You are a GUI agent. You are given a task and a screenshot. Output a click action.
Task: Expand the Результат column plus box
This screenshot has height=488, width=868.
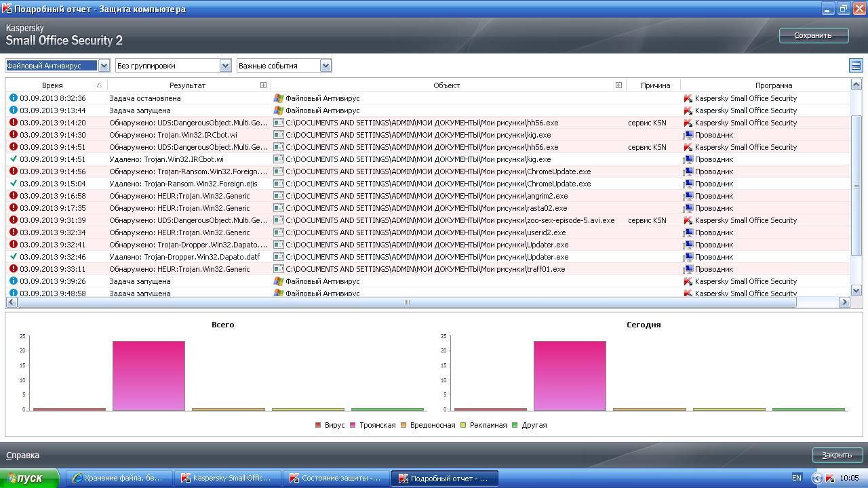[264, 85]
